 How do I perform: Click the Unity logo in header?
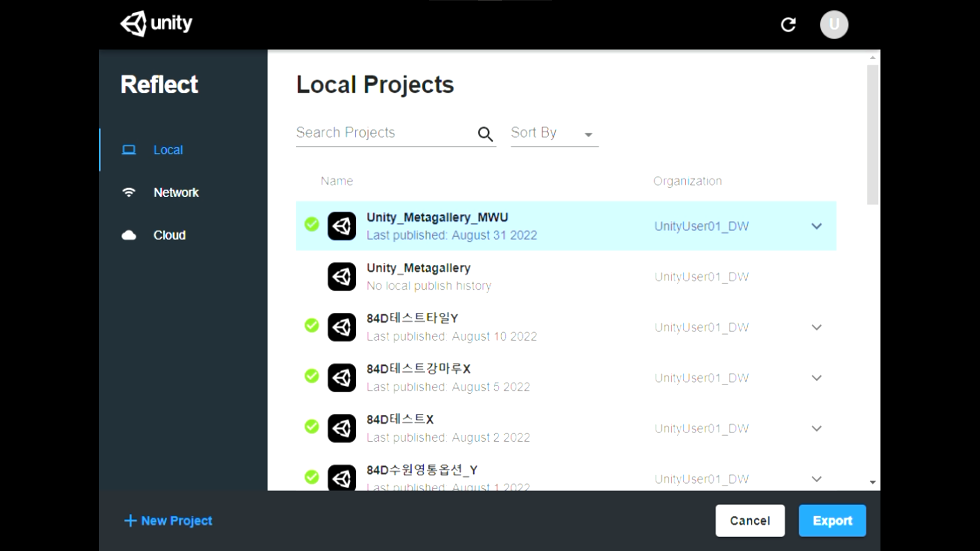coord(156,23)
